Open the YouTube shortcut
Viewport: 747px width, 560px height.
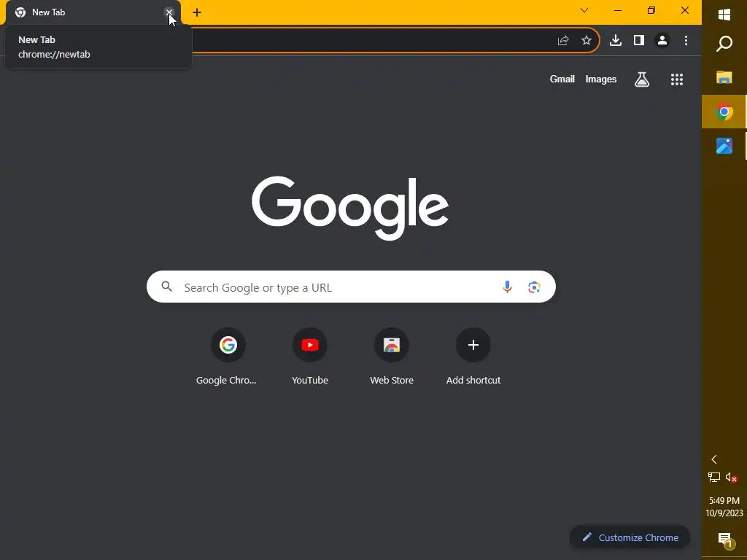[x=310, y=356]
